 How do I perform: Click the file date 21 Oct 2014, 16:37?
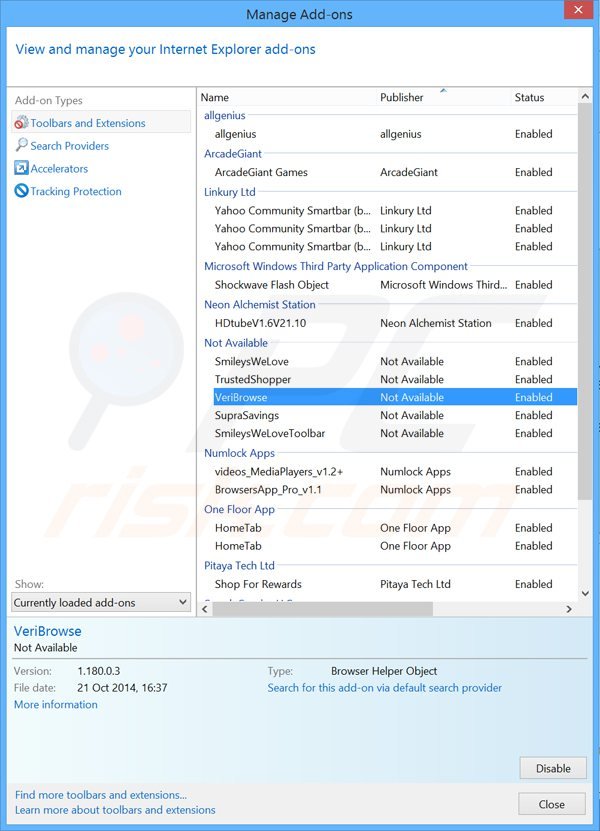tap(122, 688)
